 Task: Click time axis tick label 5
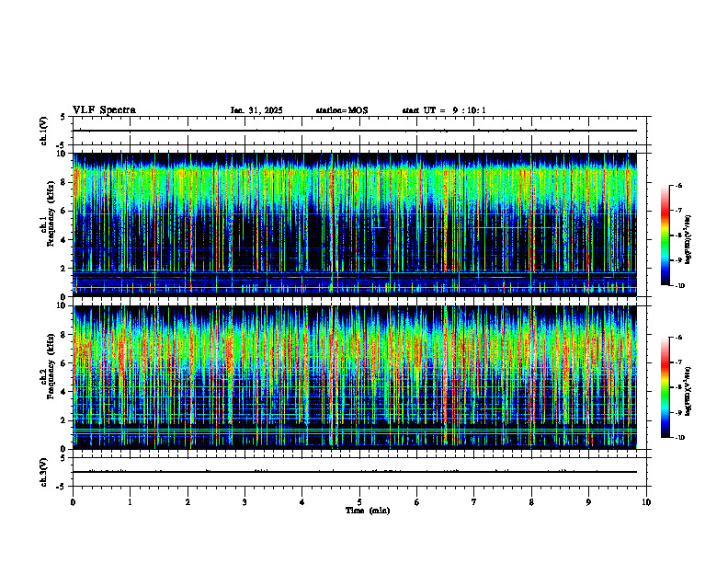[359, 502]
